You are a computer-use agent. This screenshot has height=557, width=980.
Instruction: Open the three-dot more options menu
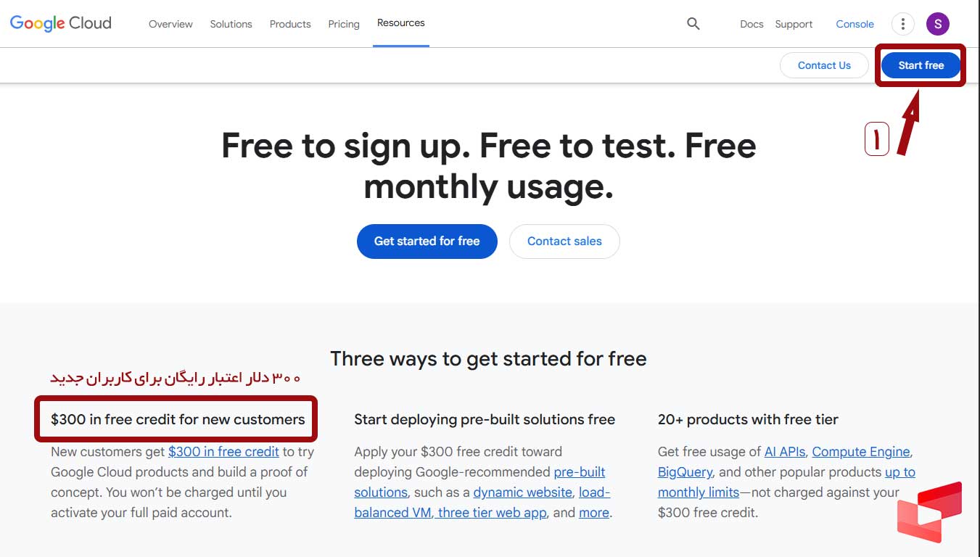pyautogui.click(x=902, y=24)
